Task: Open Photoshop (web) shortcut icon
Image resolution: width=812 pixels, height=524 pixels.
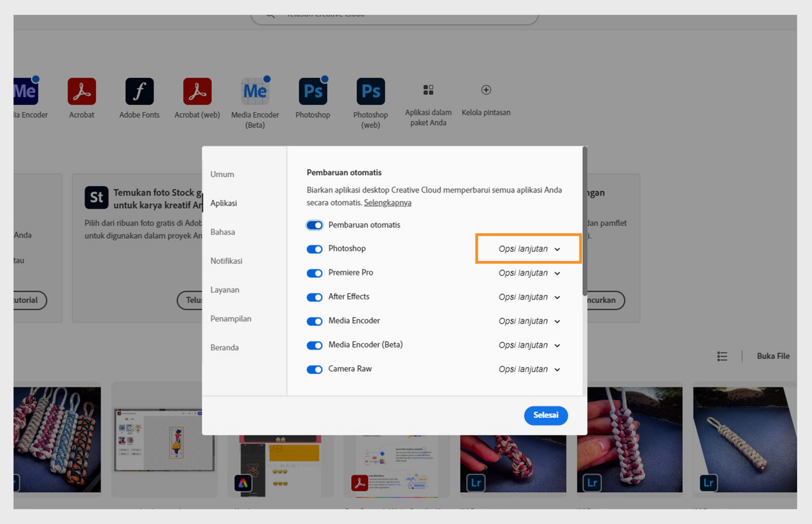Action: pos(370,91)
